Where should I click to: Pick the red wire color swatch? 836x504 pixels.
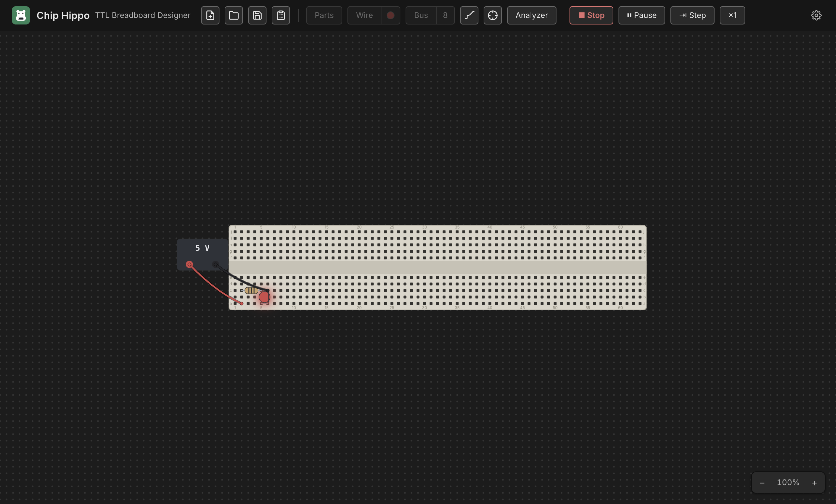(x=391, y=15)
